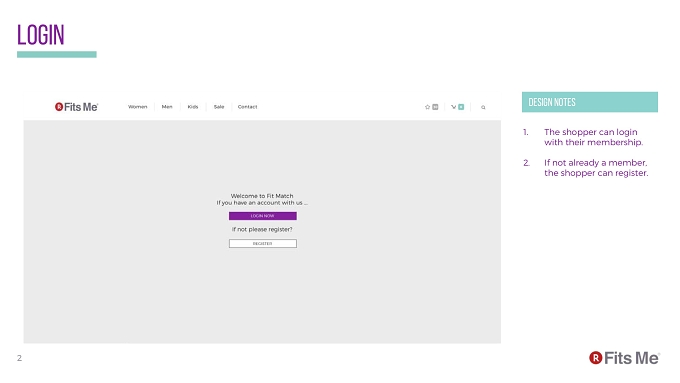Viewport: 680px width, 383px height.
Task: Go to the Sale section
Action: coord(219,107)
